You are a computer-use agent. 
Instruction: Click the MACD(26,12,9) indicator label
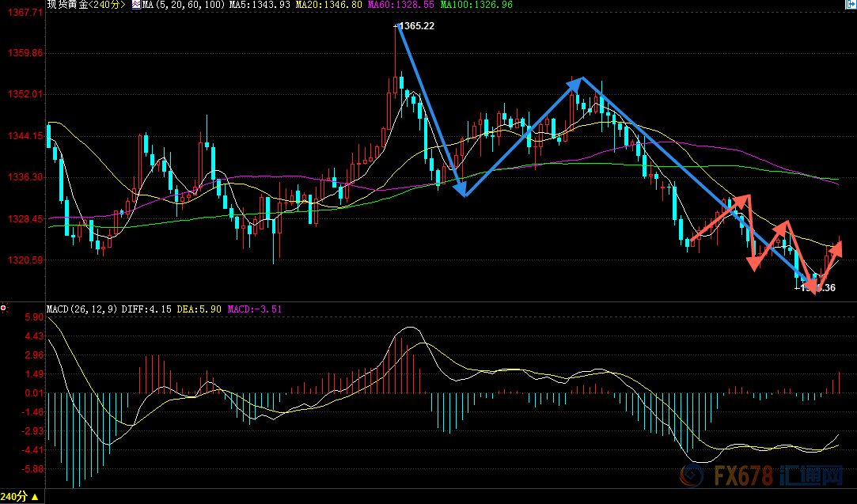[82, 309]
